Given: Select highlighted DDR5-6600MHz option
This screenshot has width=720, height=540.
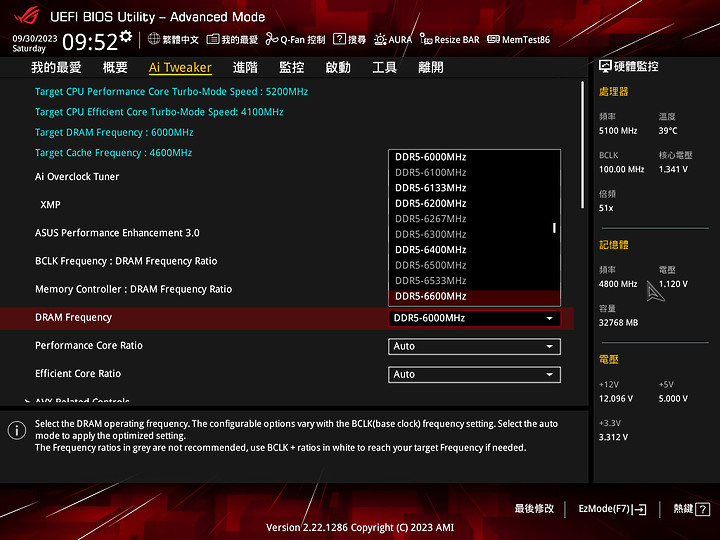Looking at the screenshot, I should coord(474,297).
